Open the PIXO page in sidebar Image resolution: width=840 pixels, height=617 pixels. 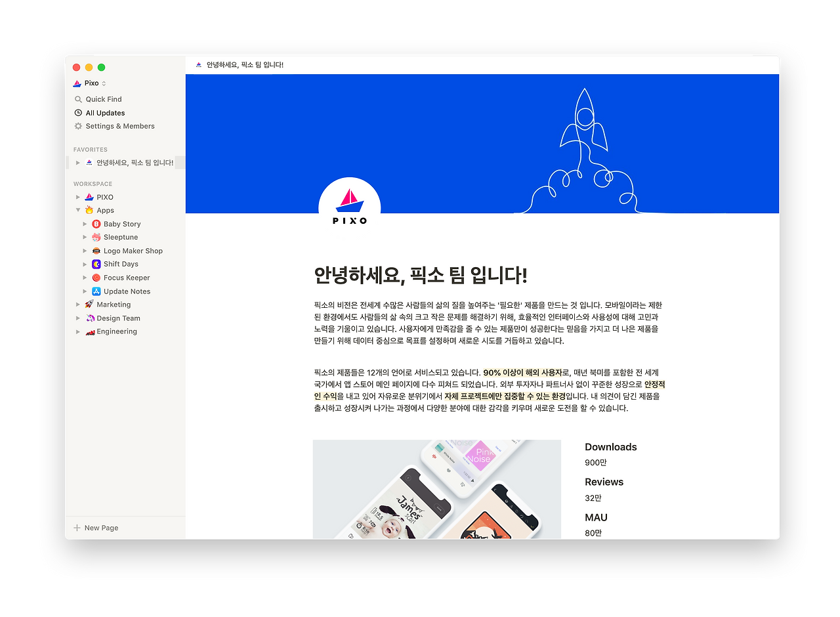click(105, 197)
